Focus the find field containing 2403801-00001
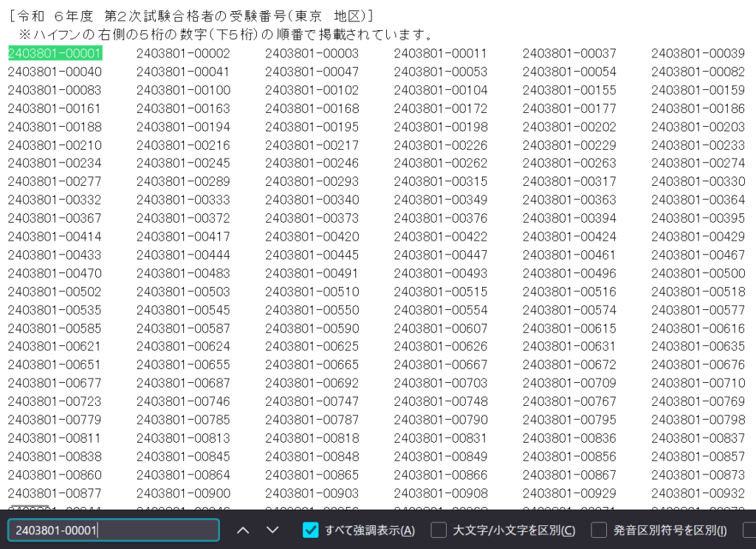 click(114, 530)
